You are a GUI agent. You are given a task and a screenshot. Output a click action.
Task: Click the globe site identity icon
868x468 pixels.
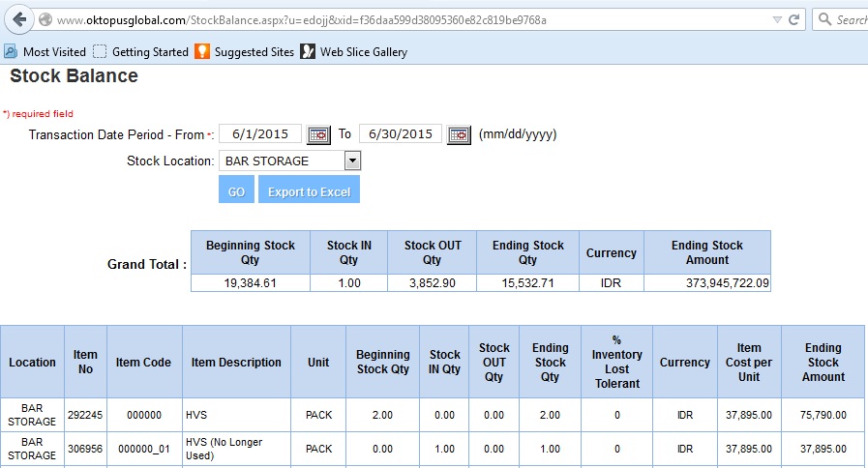pyautogui.click(x=45, y=19)
